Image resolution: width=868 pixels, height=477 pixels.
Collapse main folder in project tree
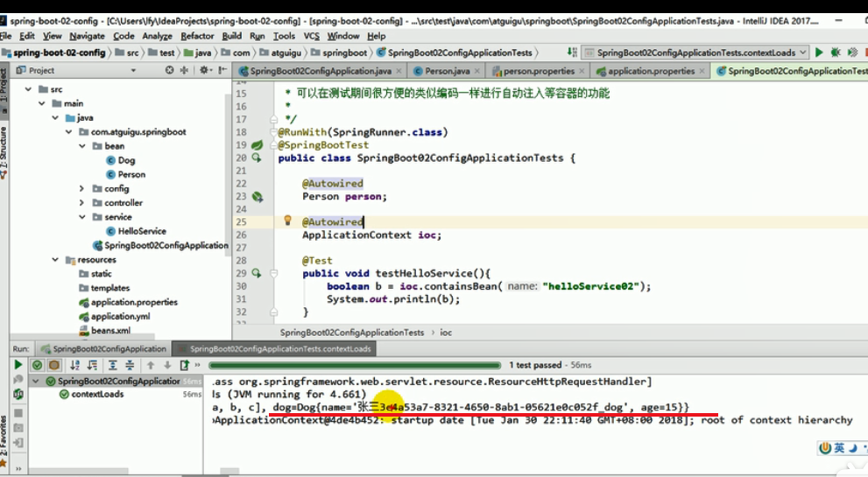(41, 103)
